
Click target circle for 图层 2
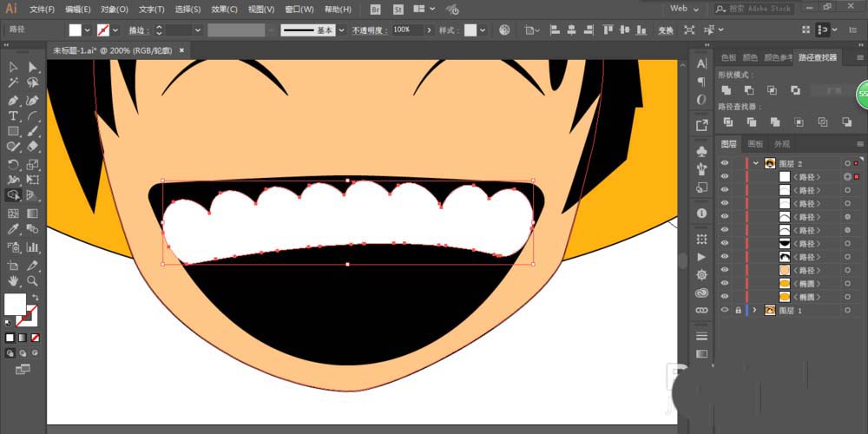[x=847, y=163]
